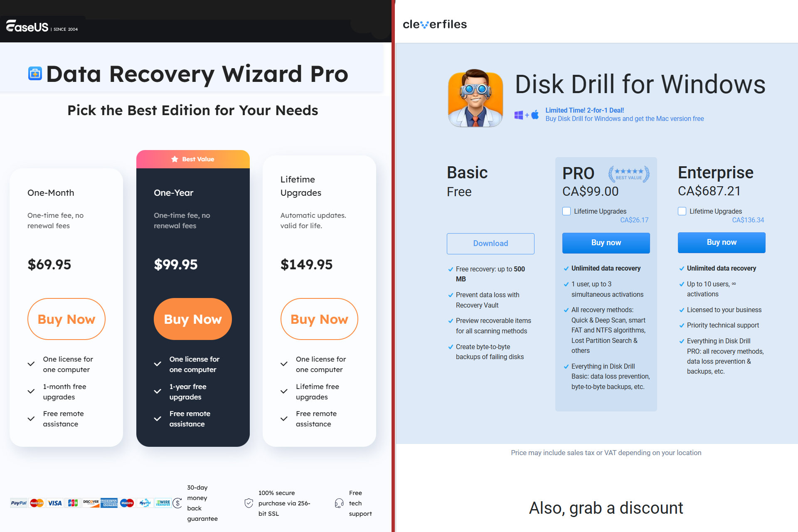Click Buy Now for Disk Drill Enterprise
The width and height of the screenshot is (798, 532).
click(722, 242)
